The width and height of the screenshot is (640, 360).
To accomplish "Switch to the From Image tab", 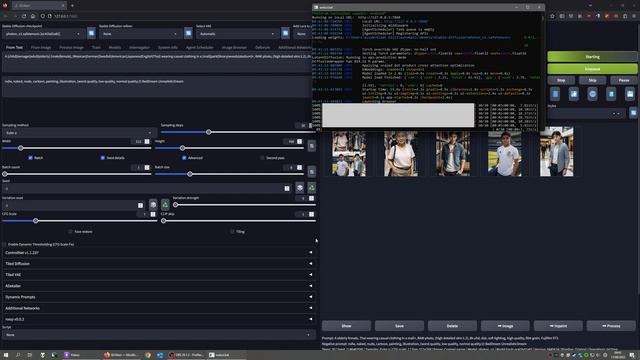I will pyautogui.click(x=41, y=47).
